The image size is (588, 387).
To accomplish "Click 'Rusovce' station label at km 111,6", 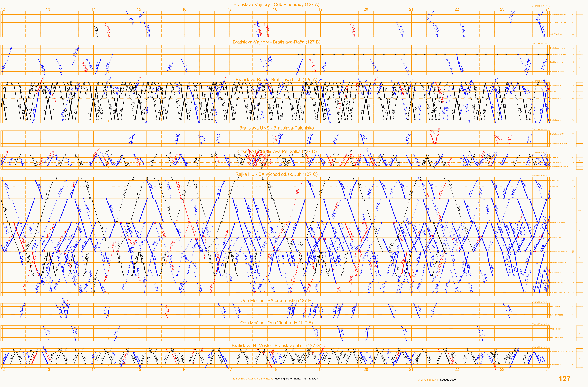I will 553,199.
